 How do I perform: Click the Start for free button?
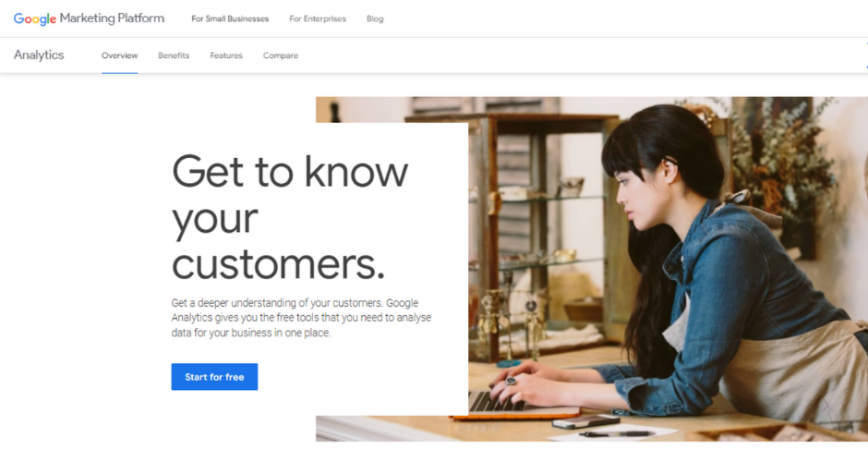tap(214, 377)
